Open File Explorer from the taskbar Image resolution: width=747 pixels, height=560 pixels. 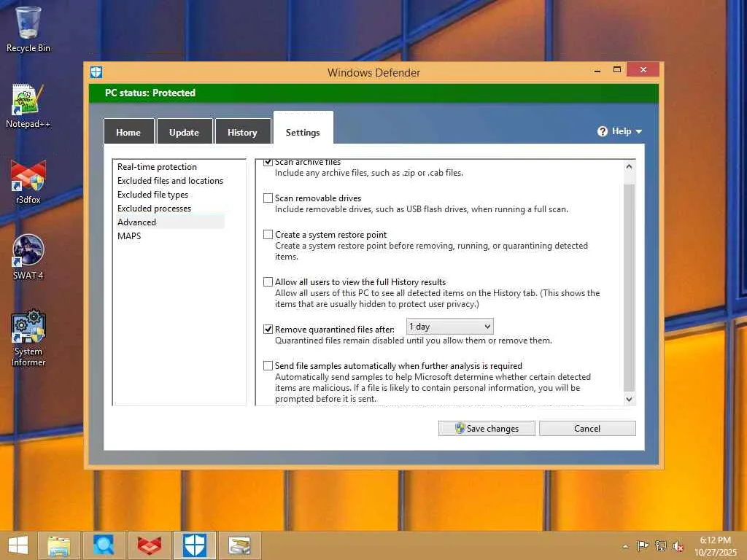(x=58, y=545)
